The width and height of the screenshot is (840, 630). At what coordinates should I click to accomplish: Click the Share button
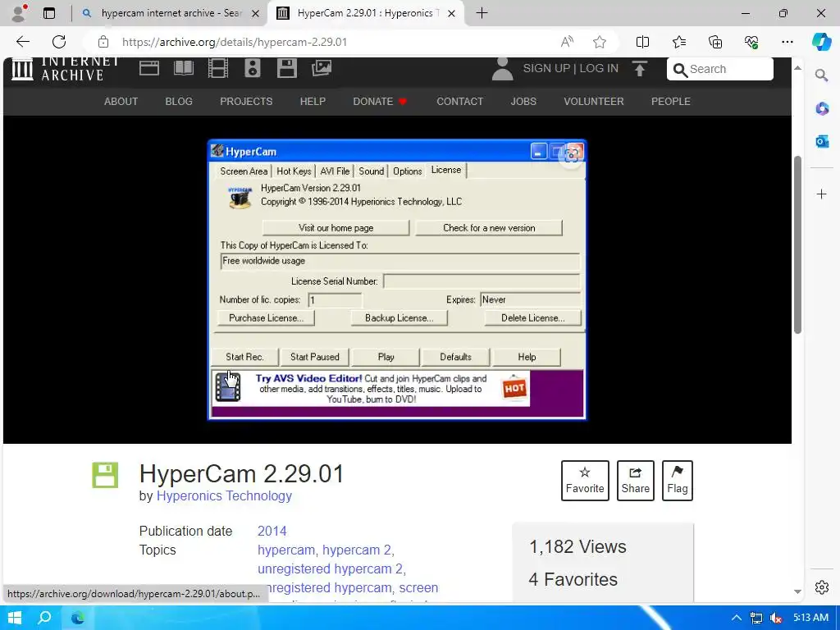(x=636, y=481)
